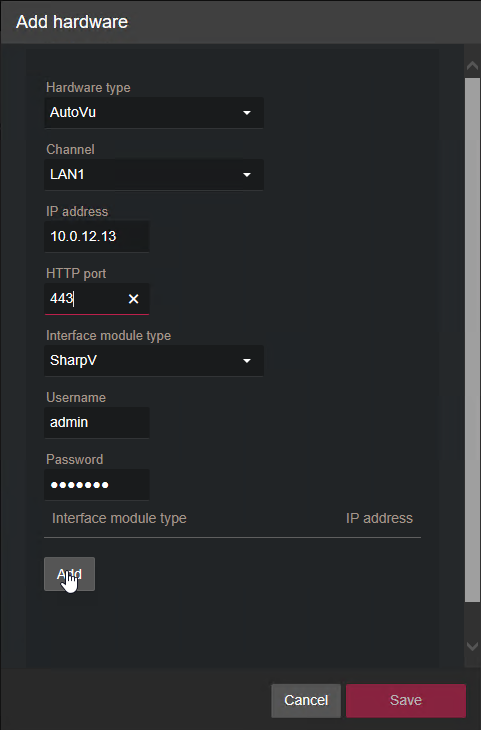Screen dimensions: 481x730
Task: Sort by IP address column header in table
Action: pyautogui.click(x=379, y=518)
